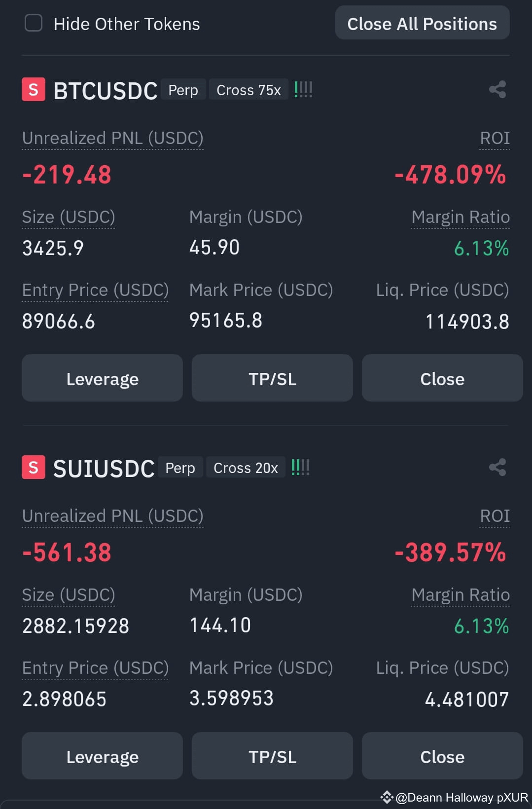Tap the Close All Positions button
Image resolution: width=532 pixels, height=809 pixels.
coord(422,23)
